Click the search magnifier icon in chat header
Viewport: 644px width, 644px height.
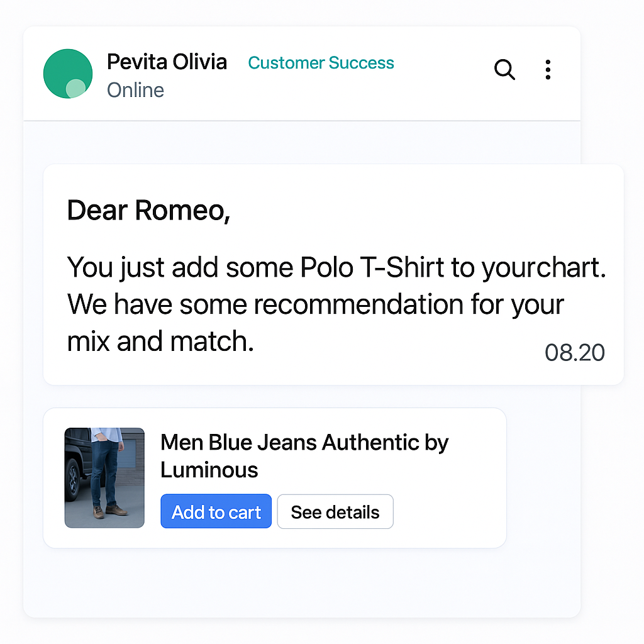point(504,70)
